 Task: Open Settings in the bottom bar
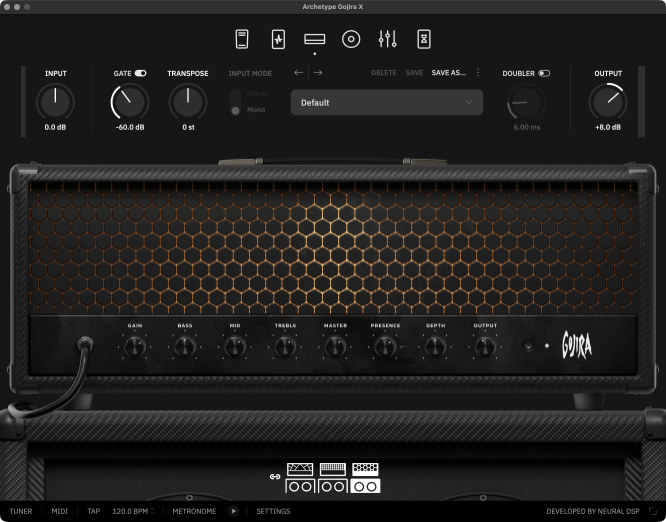[273, 511]
